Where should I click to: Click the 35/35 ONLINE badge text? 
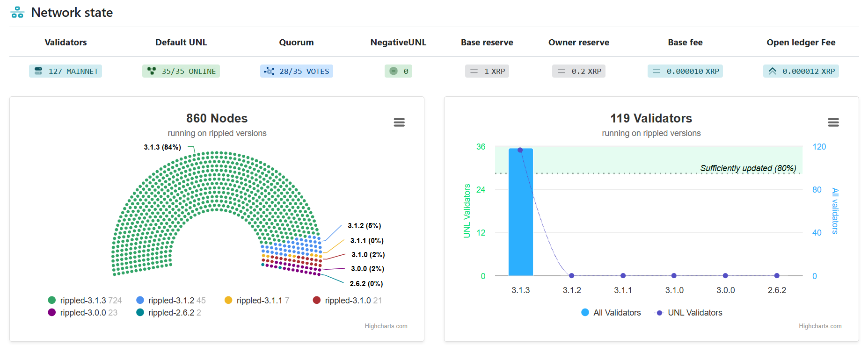(189, 71)
